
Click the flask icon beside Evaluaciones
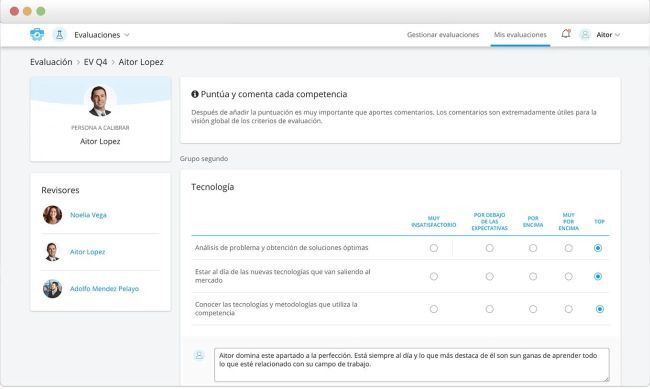(x=59, y=35)
